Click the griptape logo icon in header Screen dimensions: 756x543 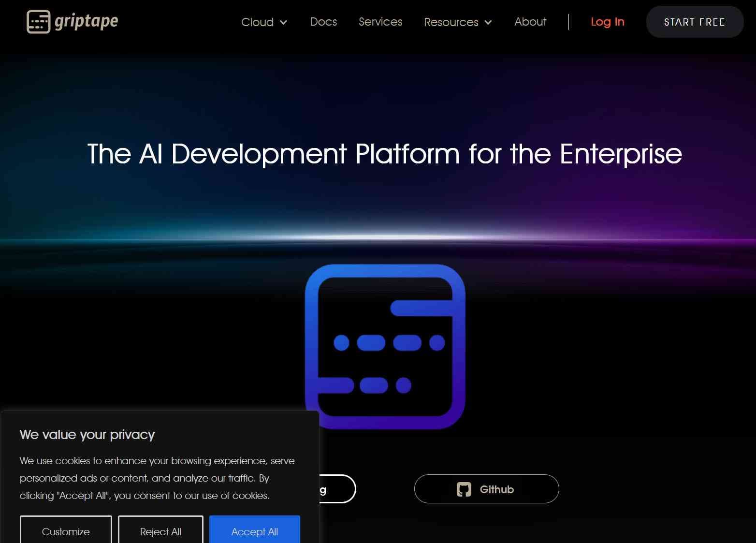point(38,22)
